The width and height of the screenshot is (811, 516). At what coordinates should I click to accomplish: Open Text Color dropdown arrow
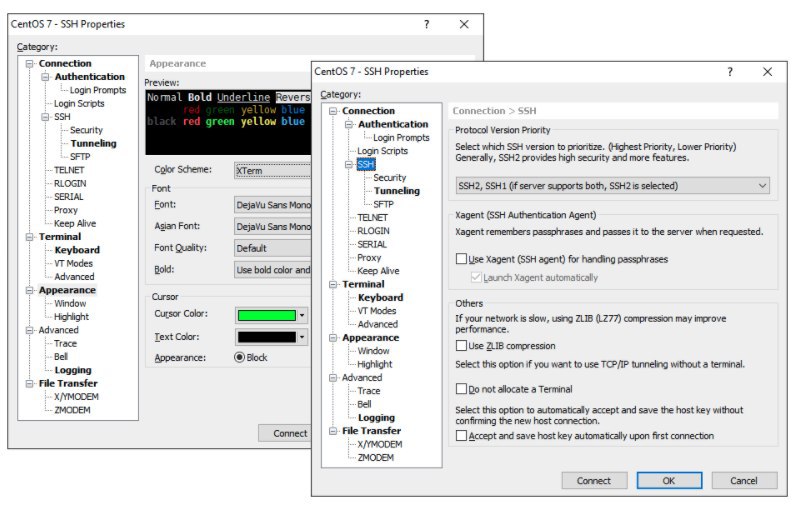tap(302, 338)
